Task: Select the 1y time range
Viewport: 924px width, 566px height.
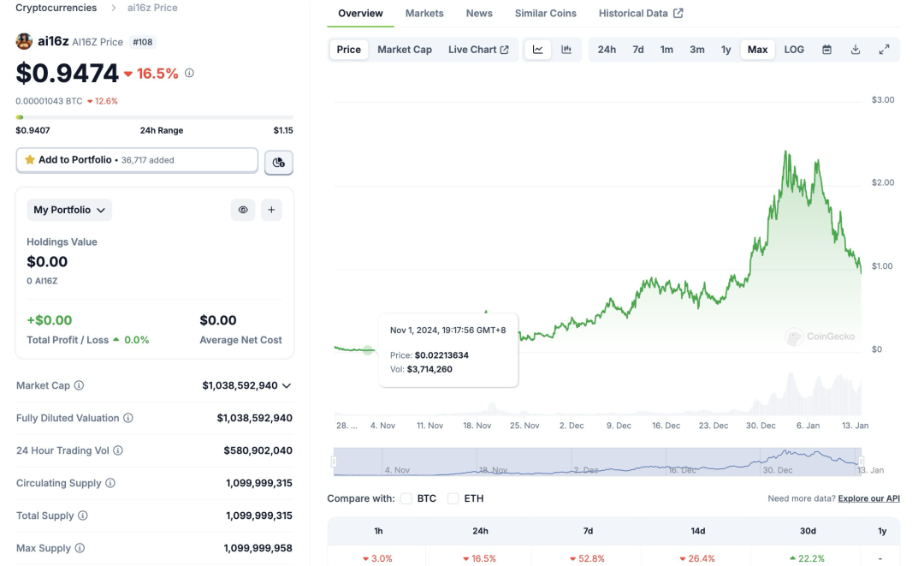Action: click(x=726, y=50)
